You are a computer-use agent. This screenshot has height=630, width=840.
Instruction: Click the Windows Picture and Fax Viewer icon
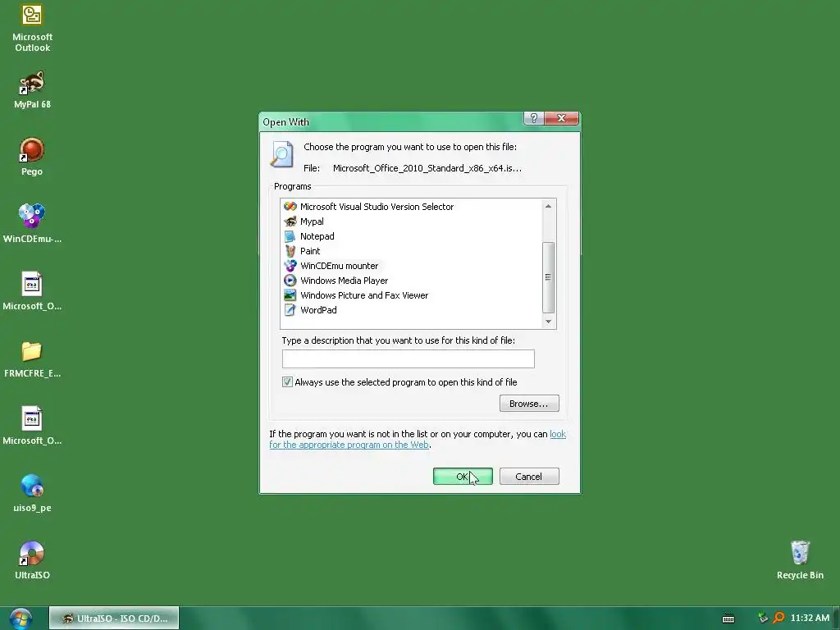[290, 295]
